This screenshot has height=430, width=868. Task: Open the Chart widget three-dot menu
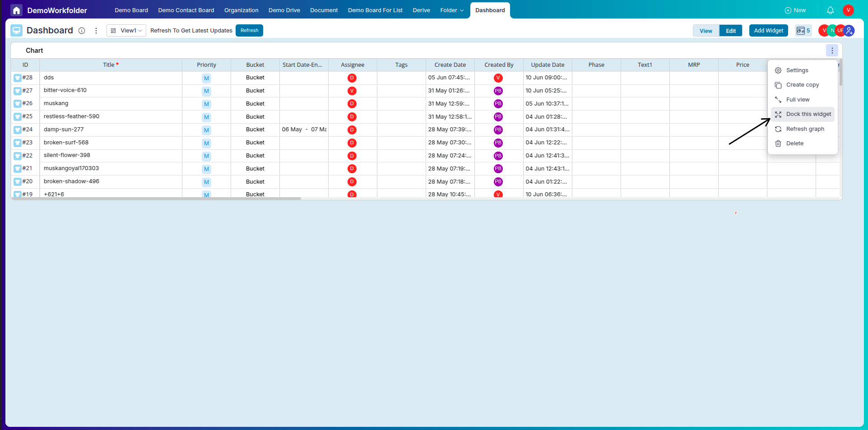pos(832,51)
